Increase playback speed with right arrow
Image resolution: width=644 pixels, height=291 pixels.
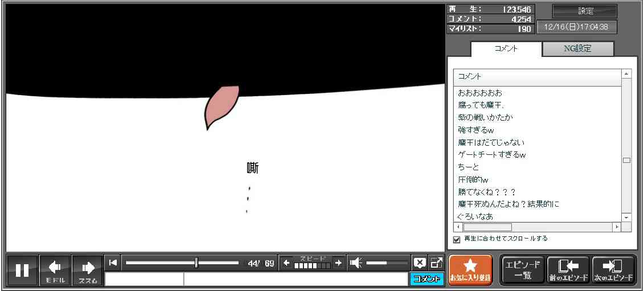pyautogui.click(x=338, y=263)
